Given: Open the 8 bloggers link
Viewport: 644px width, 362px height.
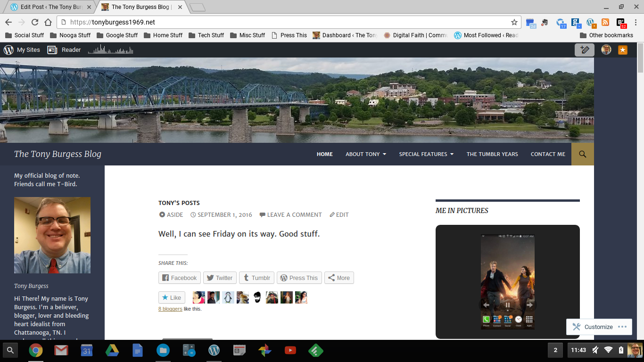Looking at the screenshot, I should click(x=170, y=309).
